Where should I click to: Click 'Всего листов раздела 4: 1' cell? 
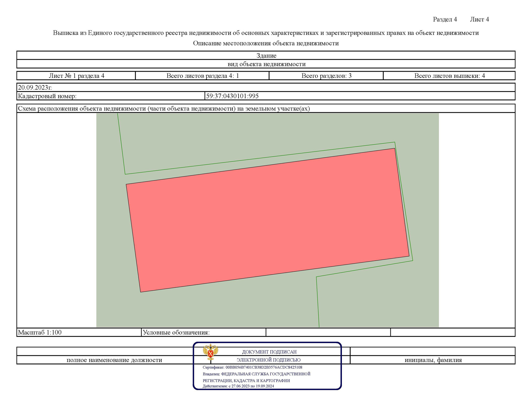pyautogui.click(x=203, y=76)
